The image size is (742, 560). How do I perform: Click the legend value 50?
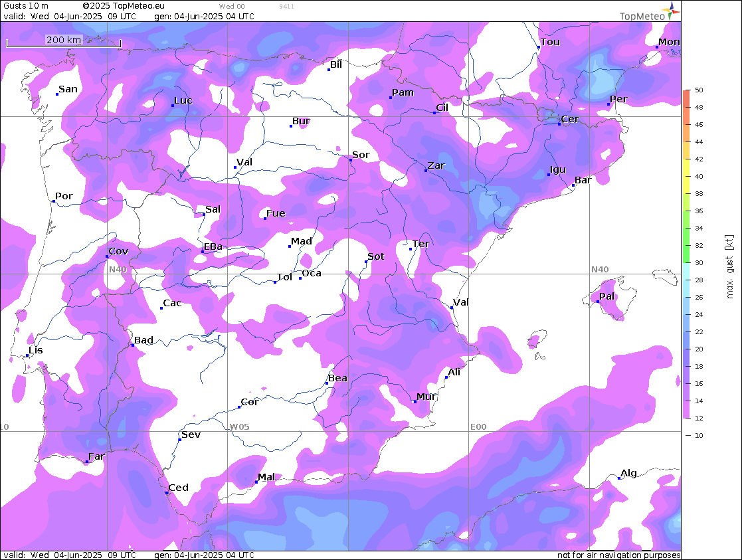(x=699, y=90)
